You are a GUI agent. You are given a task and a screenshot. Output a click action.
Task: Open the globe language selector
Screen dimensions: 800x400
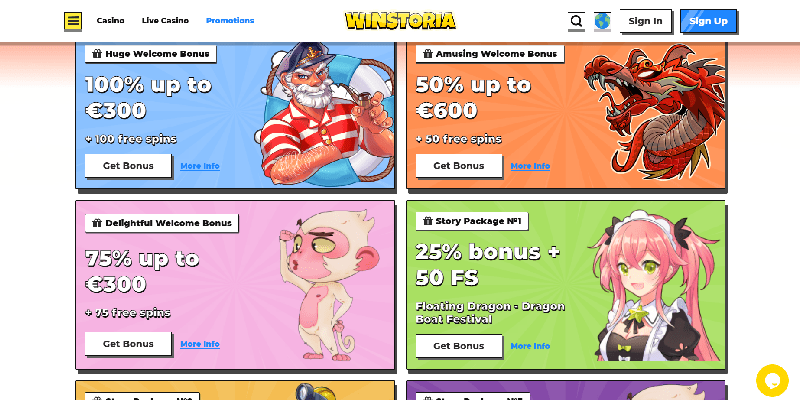tap(603, 21)
